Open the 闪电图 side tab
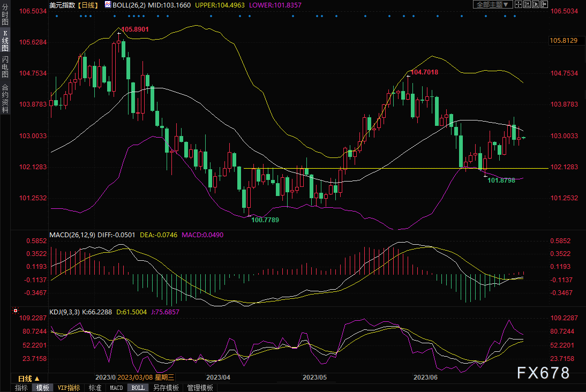 coord(5,66)
